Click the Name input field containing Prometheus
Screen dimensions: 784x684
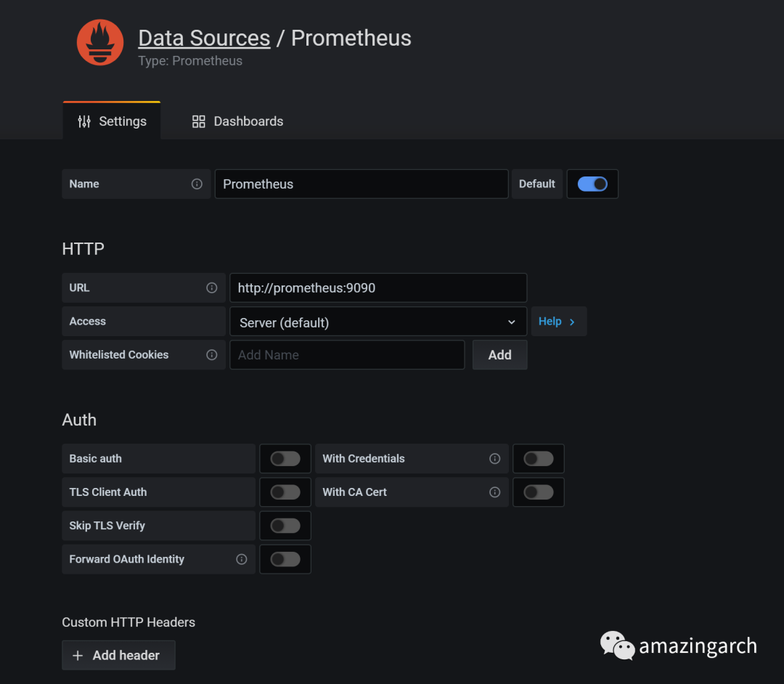click(x=362, y=184)
